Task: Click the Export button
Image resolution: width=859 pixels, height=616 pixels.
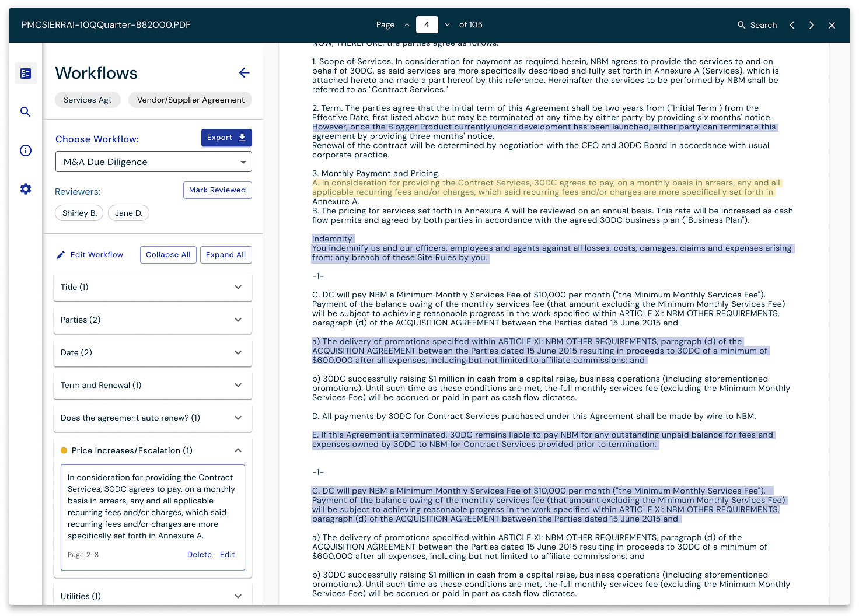Action: pos(226,138)
